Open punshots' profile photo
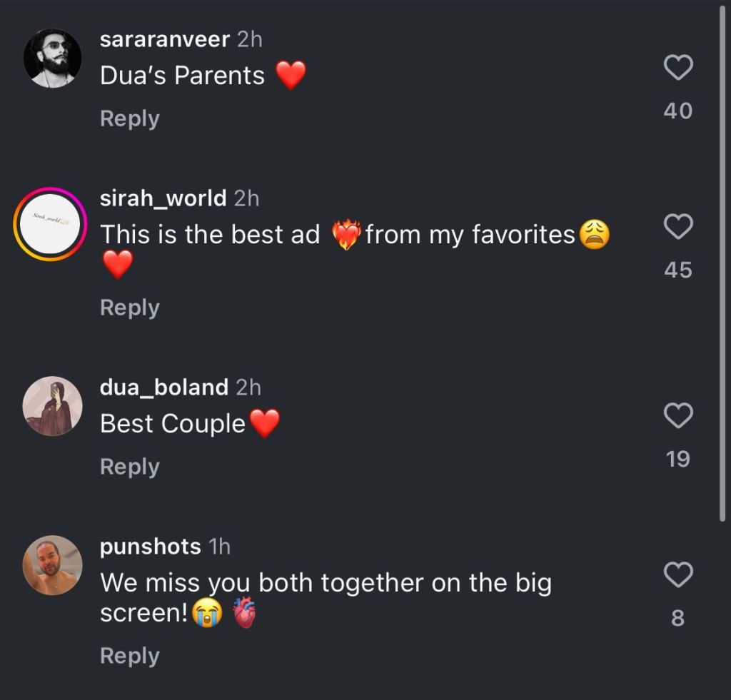731x700 pixels. point(53,565)
